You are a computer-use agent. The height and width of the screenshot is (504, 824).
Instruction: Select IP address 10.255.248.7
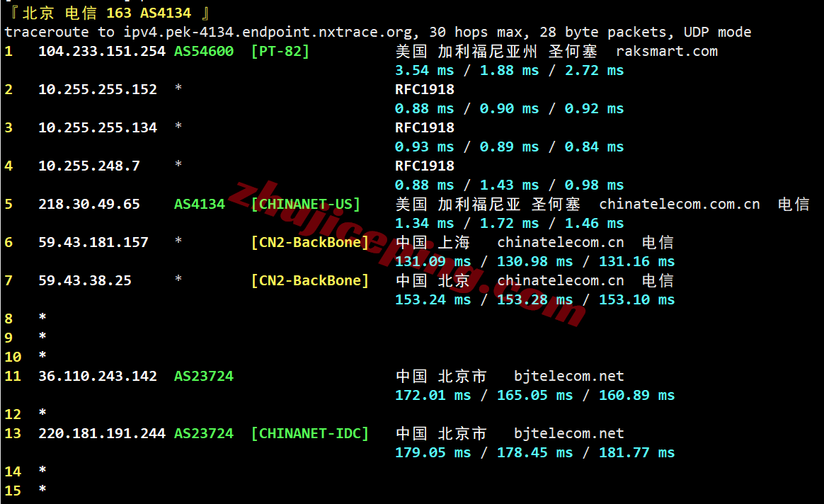coord(88,166)
